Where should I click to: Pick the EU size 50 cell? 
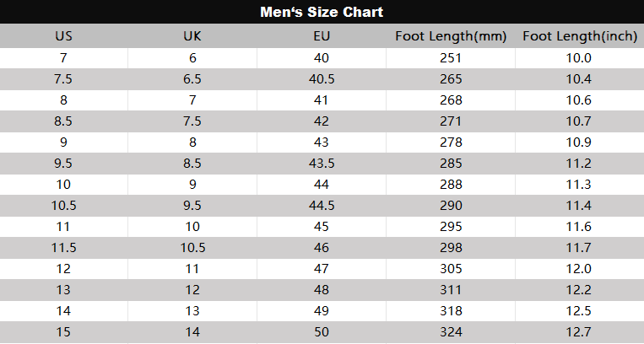click(x=322, y=332)
